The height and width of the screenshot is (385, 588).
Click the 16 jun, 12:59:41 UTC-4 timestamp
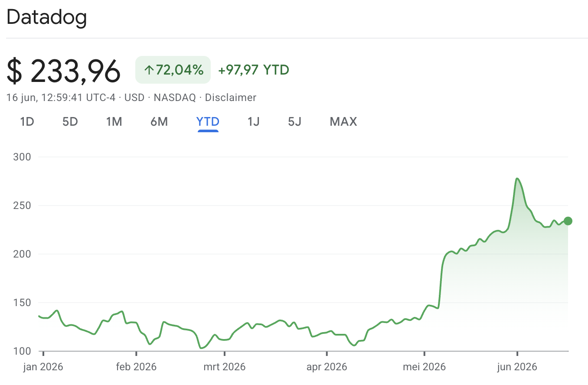pos(61,98)
